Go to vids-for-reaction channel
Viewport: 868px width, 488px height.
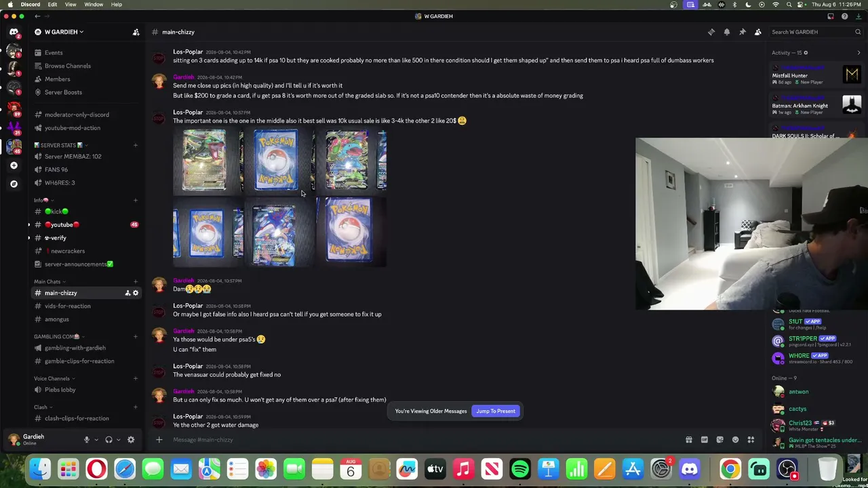click(x=67, y=306)
